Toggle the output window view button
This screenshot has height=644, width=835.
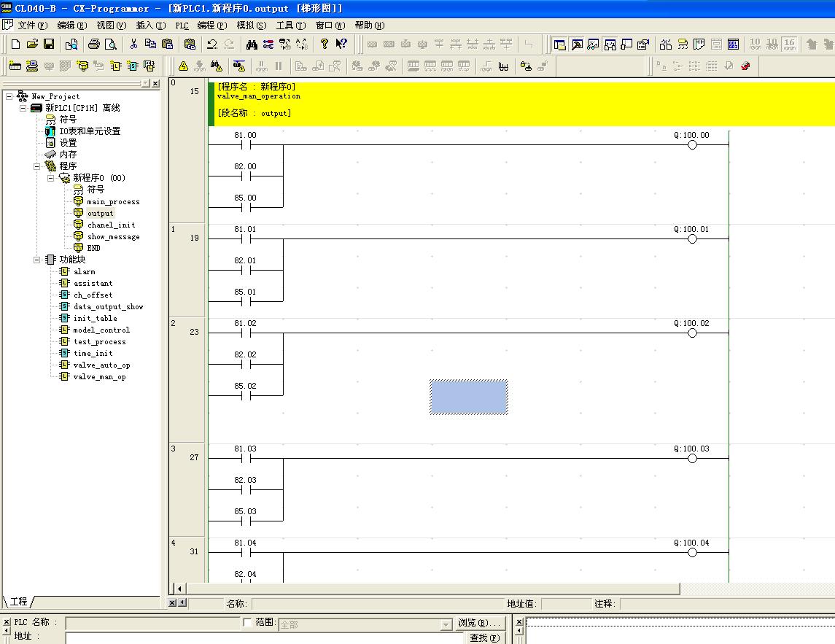576,44
